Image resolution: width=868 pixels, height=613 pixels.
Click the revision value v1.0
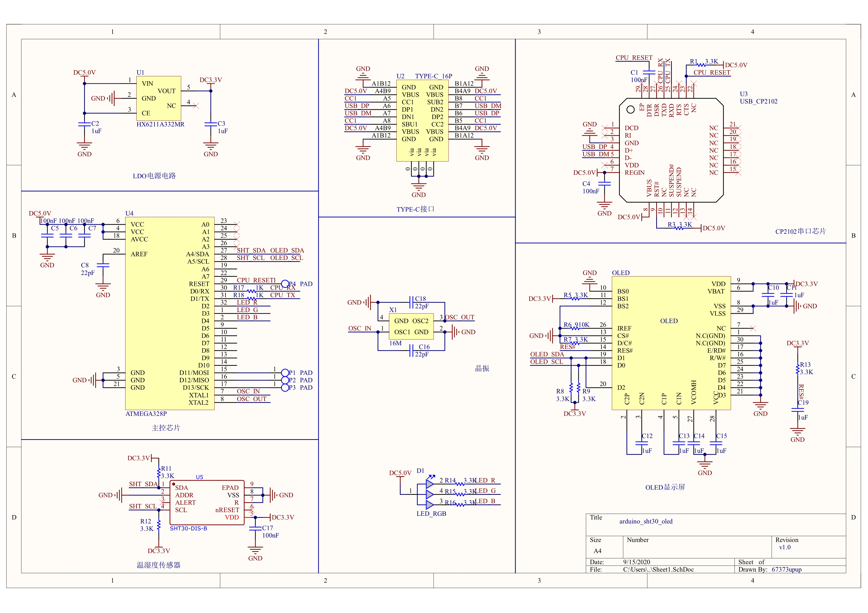784,547
